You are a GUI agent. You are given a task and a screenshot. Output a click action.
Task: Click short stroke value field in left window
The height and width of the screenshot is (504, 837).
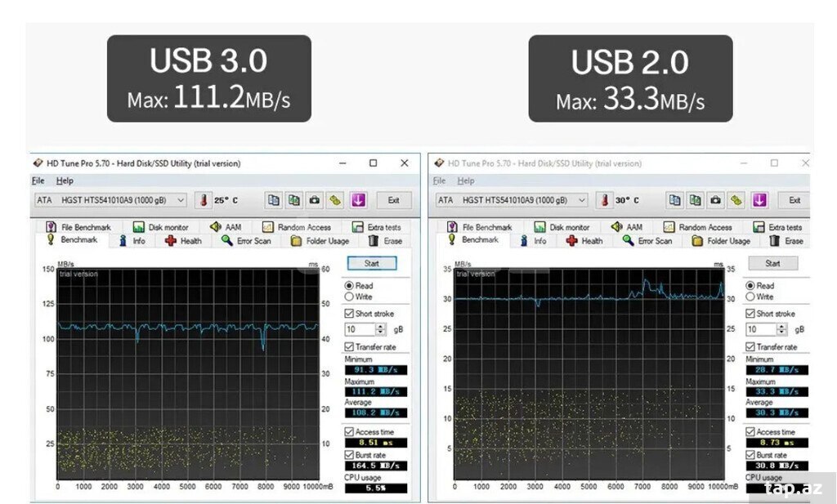tap(360, 329)
